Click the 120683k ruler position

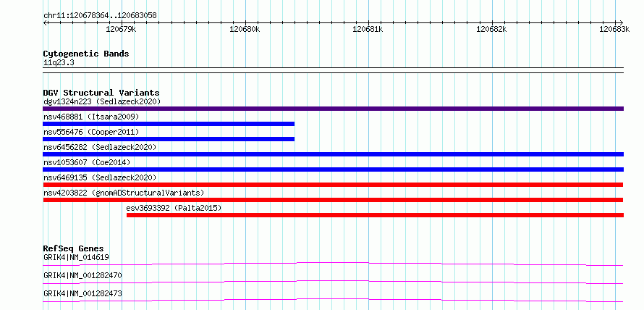click(614, 30)
